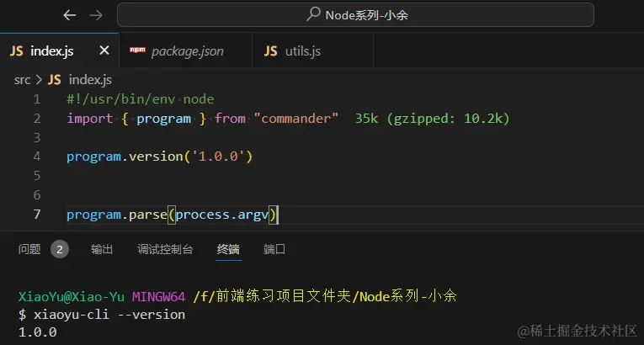
Task: Select the index.js breadcrumb item
Action: (90, 80)
